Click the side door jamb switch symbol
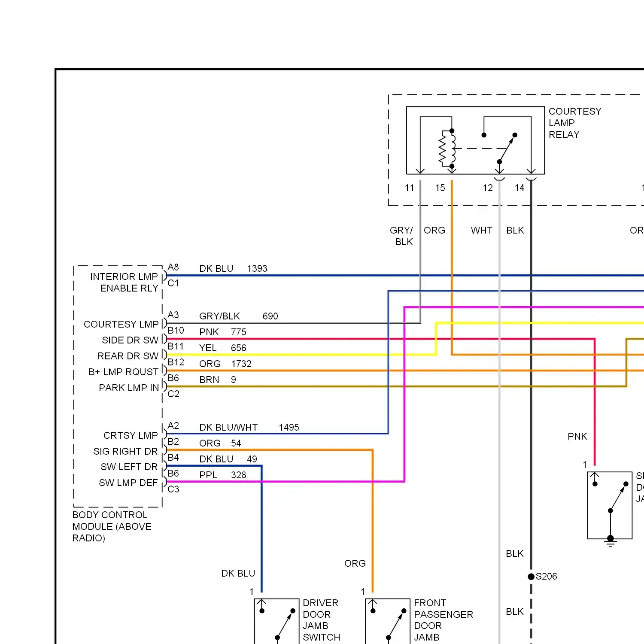The width and height of the screenshot is (644, 644). click(610, 505)
